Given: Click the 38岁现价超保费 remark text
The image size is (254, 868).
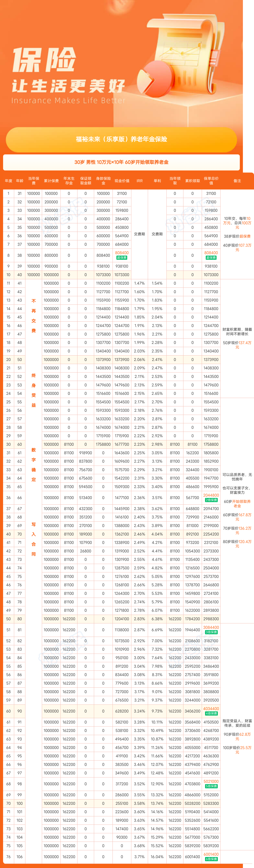Looking at the screenshot, I should tap(237, 236).
